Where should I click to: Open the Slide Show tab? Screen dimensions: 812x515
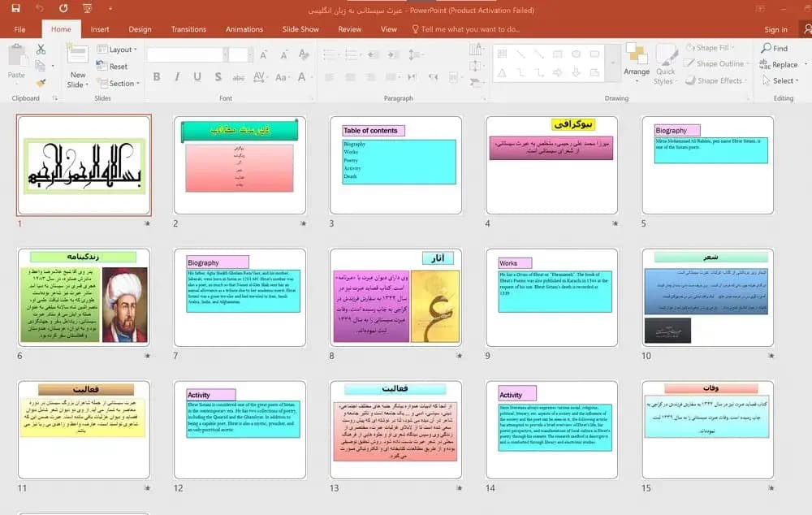pyautogui.click(x=300, y=29)
